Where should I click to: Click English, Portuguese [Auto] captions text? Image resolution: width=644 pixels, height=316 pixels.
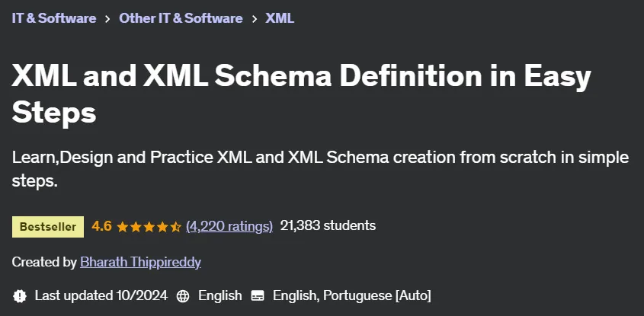(352, 295)
